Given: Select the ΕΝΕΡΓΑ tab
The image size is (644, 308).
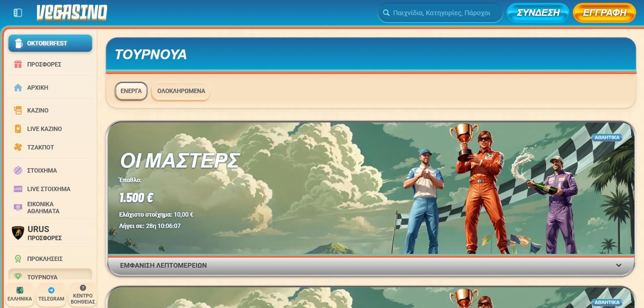Looking at the screenshot, I should click(x=131, y=91).
